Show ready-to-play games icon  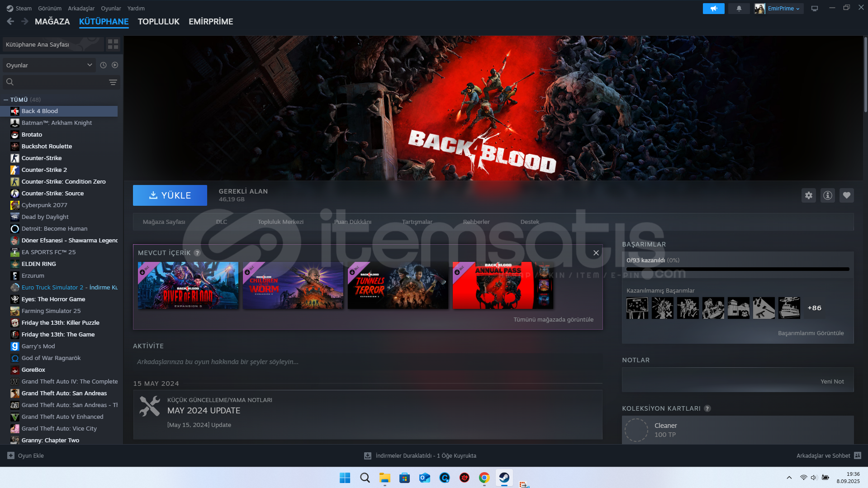pos(115,65)
